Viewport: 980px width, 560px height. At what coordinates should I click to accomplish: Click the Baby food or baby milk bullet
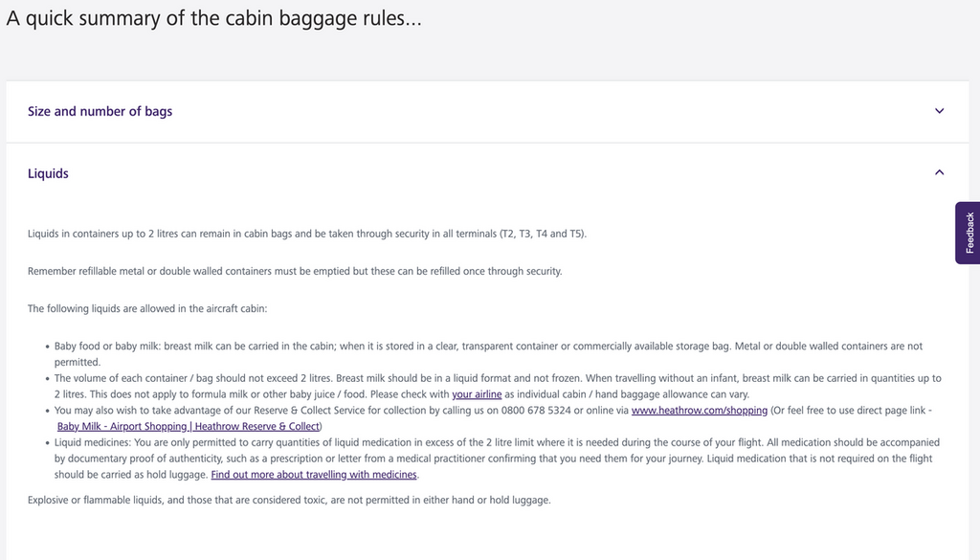383,347
